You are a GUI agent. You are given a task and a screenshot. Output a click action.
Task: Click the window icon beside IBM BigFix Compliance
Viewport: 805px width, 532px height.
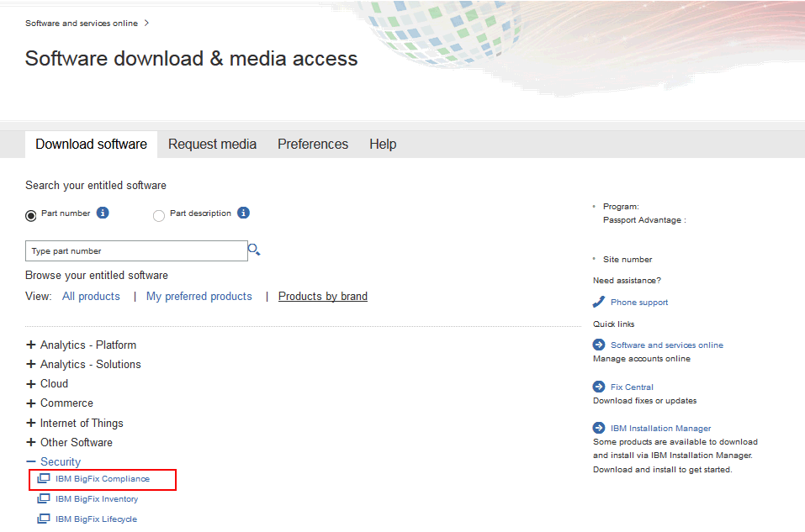click(44, 479)
